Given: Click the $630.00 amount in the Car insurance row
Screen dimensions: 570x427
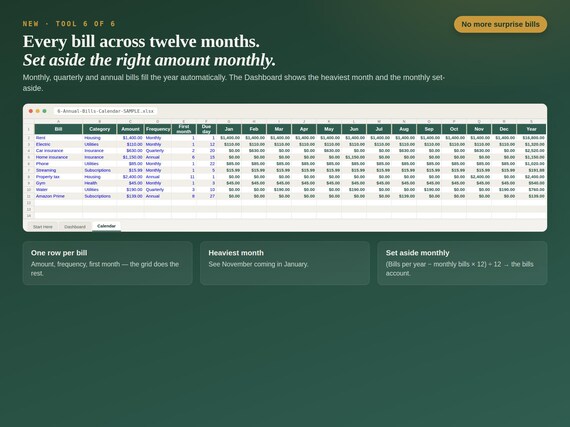Looking at the screenshot, I should 131,150.
